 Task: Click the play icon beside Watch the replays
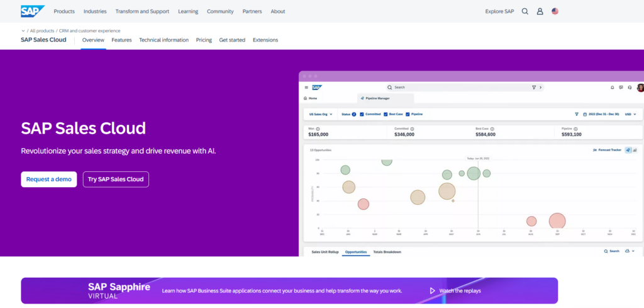[x=432, y=291]
